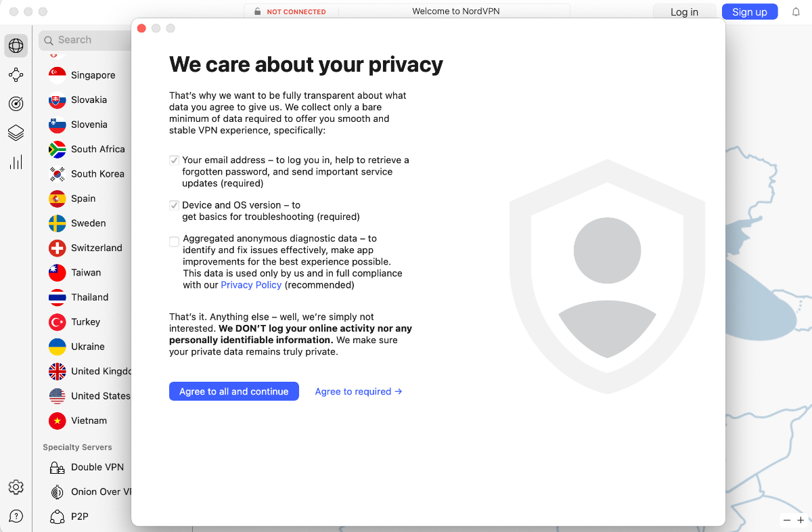Open the statistics bars sidebar icon

[16, 162]
